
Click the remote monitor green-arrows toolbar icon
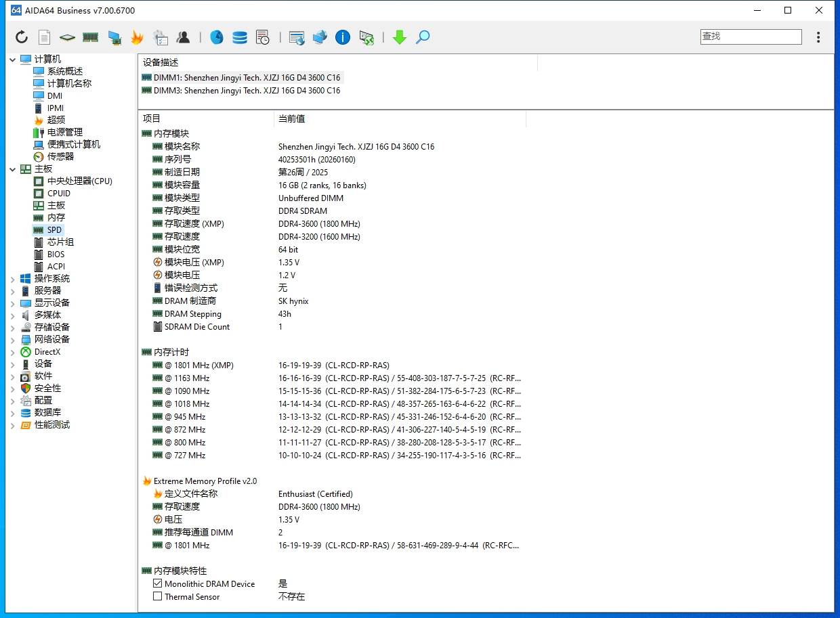(366, 37)
